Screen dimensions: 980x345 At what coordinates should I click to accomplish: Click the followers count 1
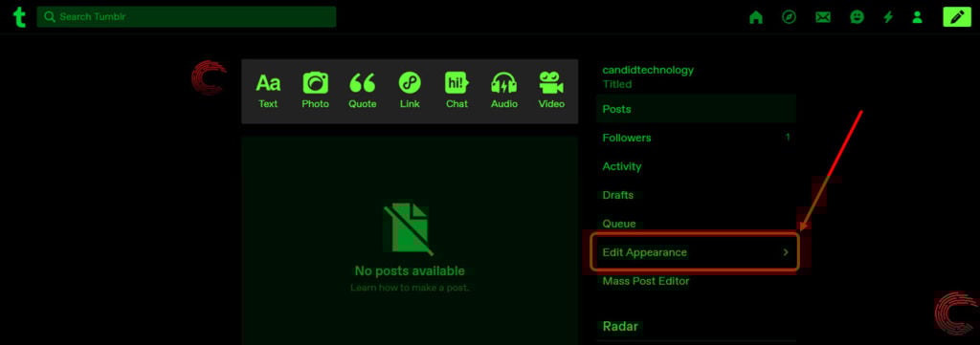pos(788,137)
